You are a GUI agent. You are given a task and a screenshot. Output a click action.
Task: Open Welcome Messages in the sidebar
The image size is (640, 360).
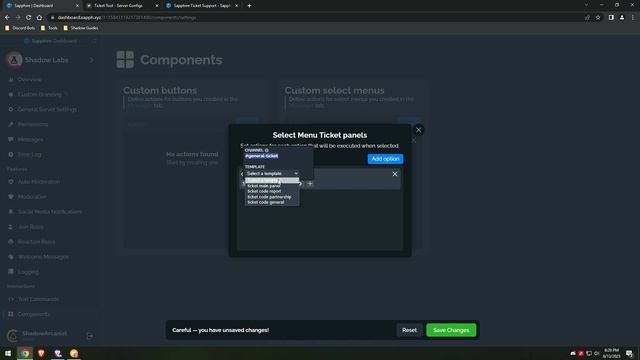(x=43, y=257)
